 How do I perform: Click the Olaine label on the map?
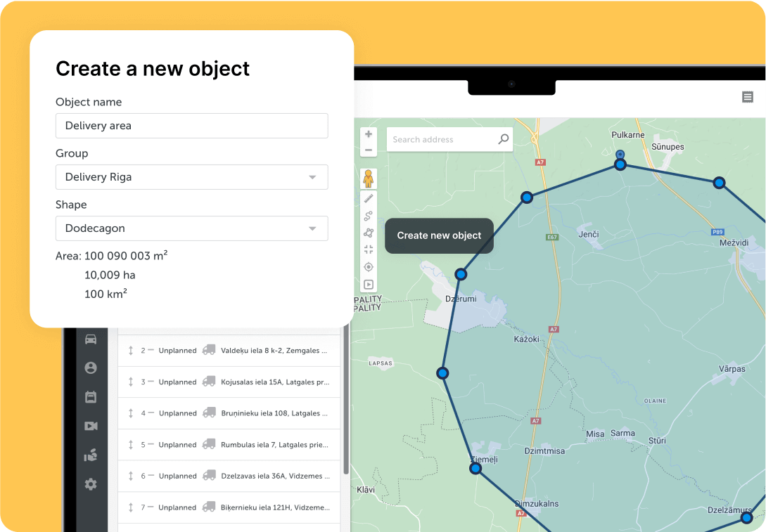[x=655, y=401]
